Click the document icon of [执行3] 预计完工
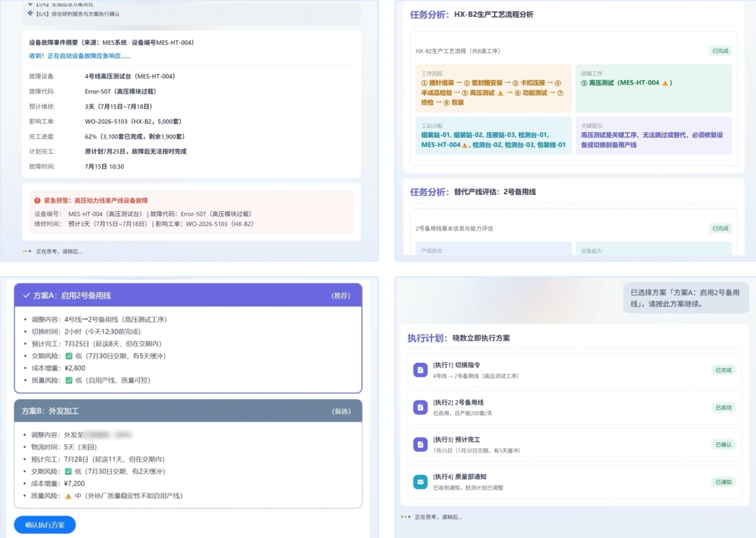The height and width of the screenshot is (538, 756). [421, 444]
